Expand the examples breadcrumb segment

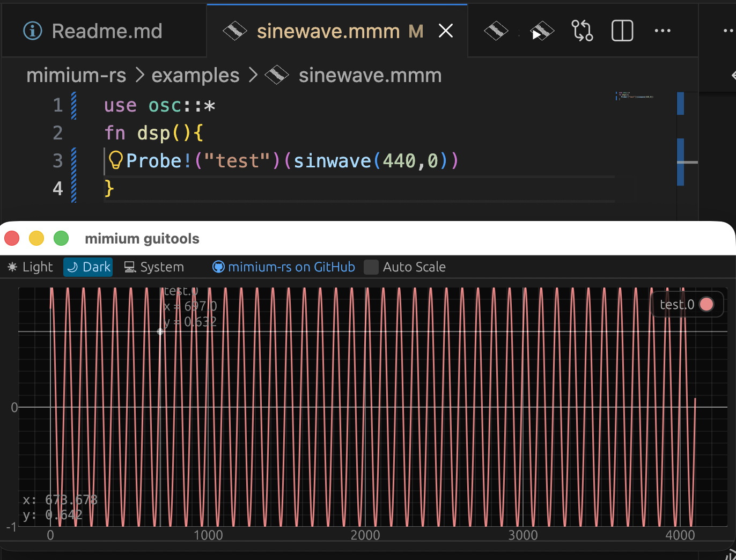tap(195, 76)
